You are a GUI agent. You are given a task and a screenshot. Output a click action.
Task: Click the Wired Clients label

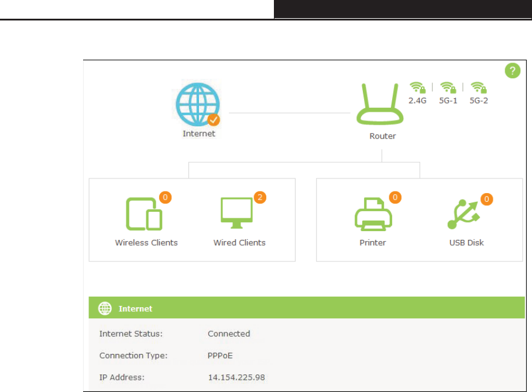239,242
